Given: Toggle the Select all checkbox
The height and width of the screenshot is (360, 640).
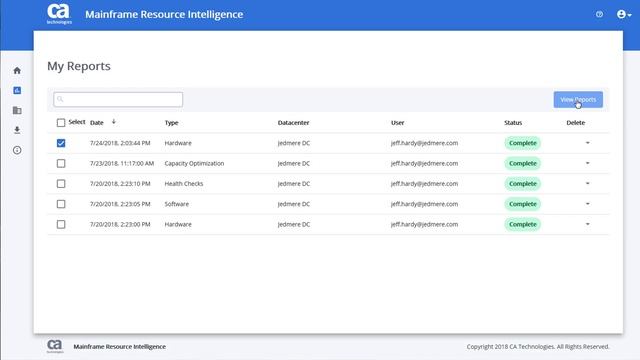Looking at the screenshot, I should [x=61, y=122].
